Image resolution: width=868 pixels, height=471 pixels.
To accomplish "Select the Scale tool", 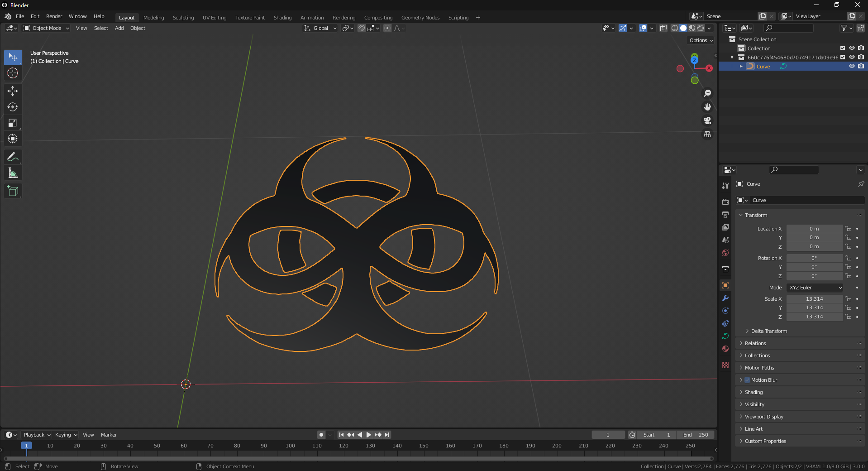I will [13, 123].
